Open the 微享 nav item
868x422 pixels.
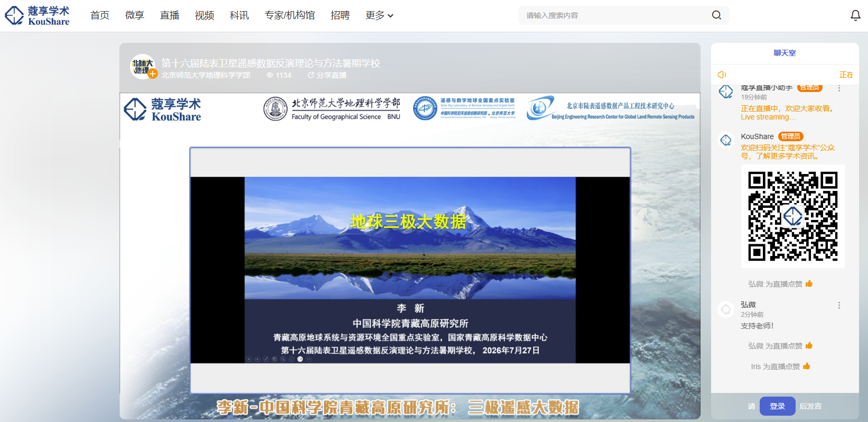pos(135,15)
